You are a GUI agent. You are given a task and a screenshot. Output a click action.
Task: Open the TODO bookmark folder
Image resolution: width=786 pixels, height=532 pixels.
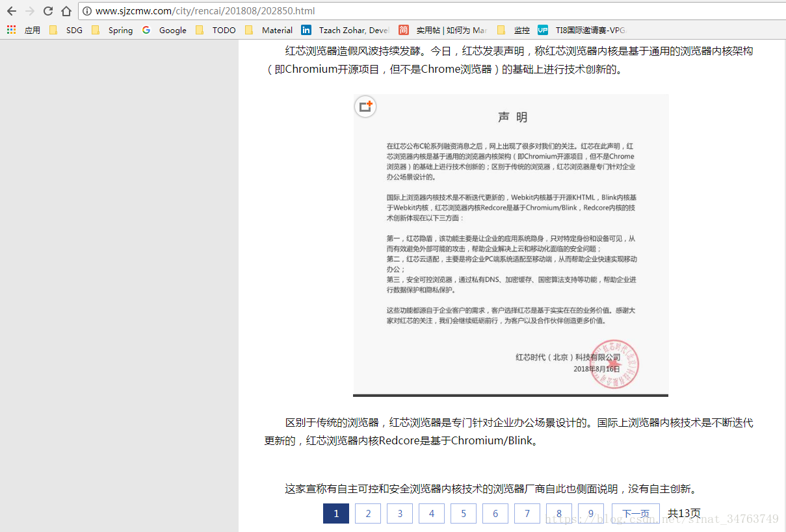point(216,30)
